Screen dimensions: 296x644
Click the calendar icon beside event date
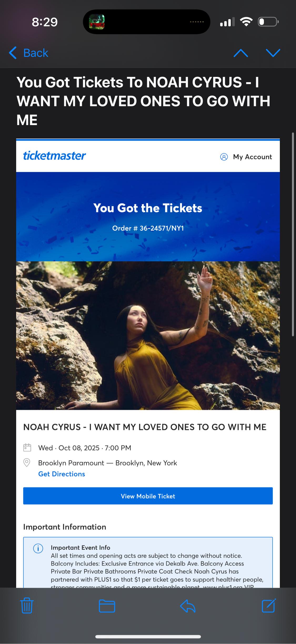(27, 448)
